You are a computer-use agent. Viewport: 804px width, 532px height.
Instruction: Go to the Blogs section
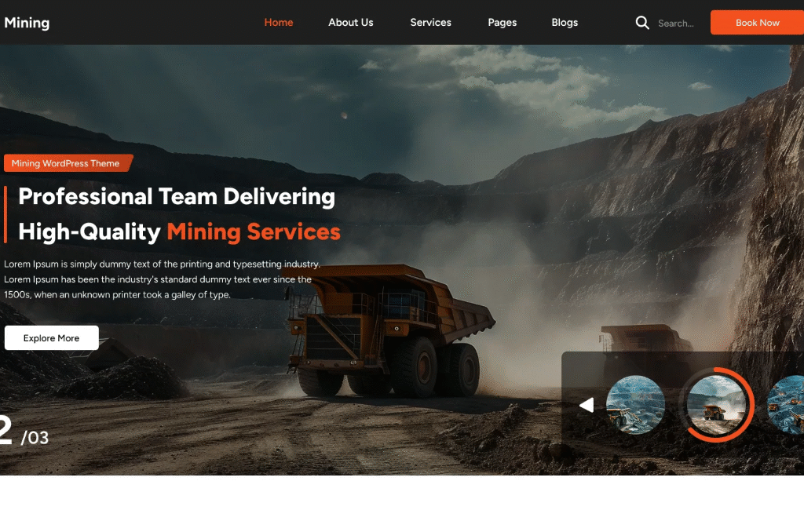[x=565, y=23]
